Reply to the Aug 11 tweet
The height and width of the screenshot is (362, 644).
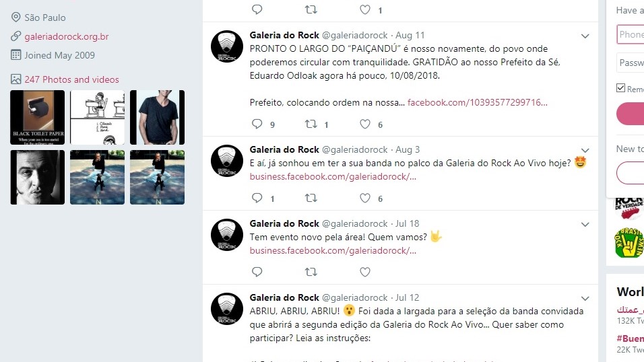click(x=257, y=124)
